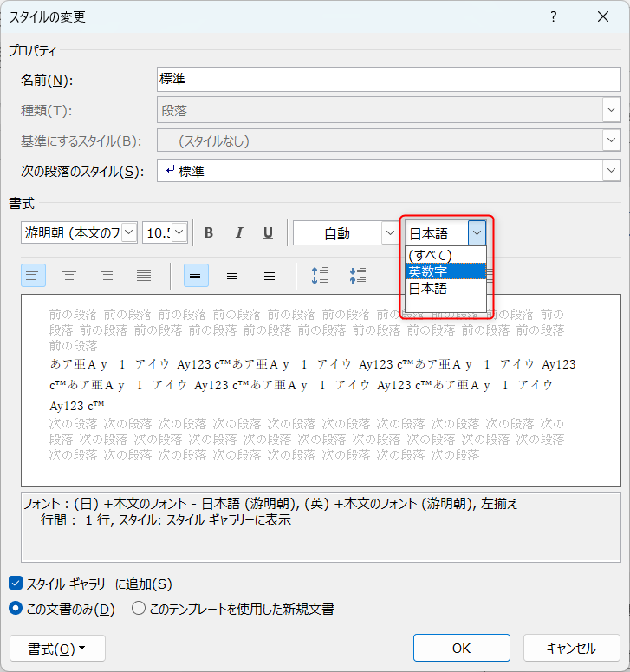Select この文書のみ radio button

point(16,609)
